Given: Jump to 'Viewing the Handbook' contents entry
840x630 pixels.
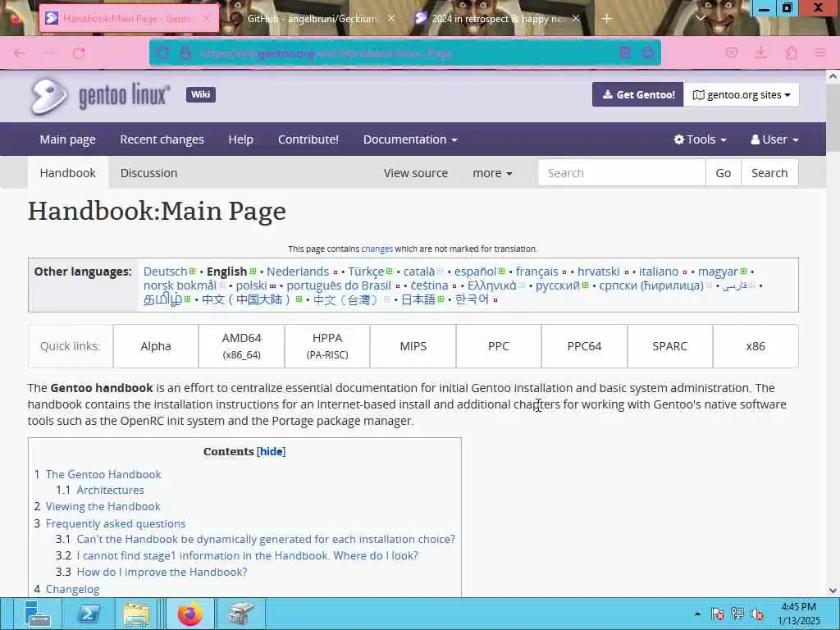Looking at the screenshot, I should [x=103, y=506].
